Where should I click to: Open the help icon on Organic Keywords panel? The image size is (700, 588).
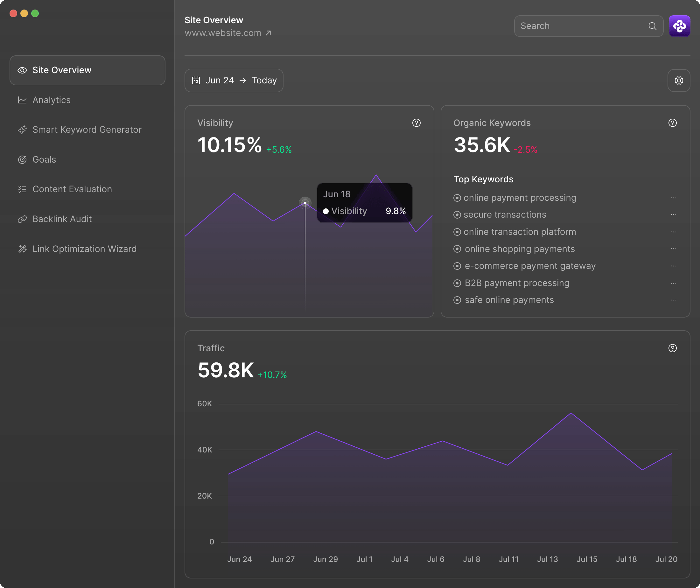672,123
